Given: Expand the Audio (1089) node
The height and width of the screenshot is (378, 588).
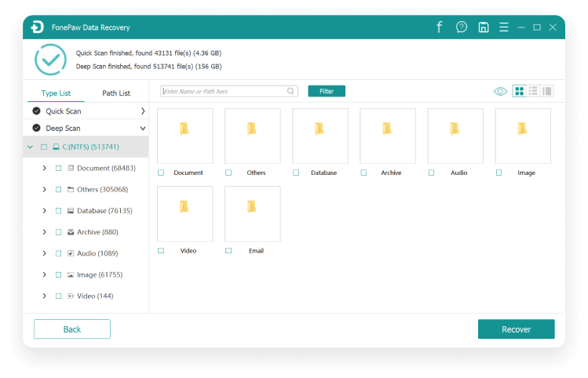Looking at the screenshot, I should (x=44, y=253).
